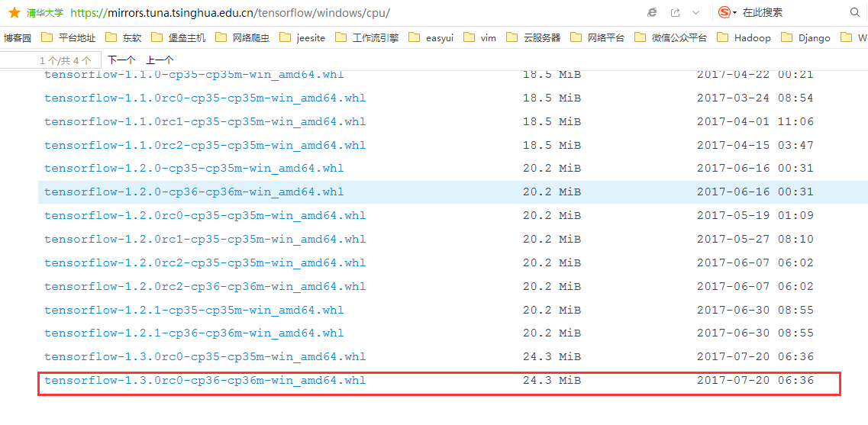
Task: Download tensorflow-1.2.0rc1-cp35 wheel
Action: click(x=205, y=239)
